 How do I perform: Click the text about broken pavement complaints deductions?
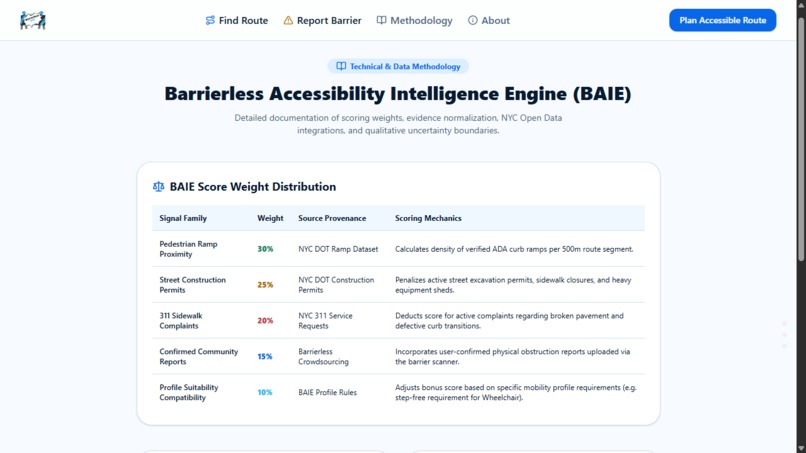509,321
